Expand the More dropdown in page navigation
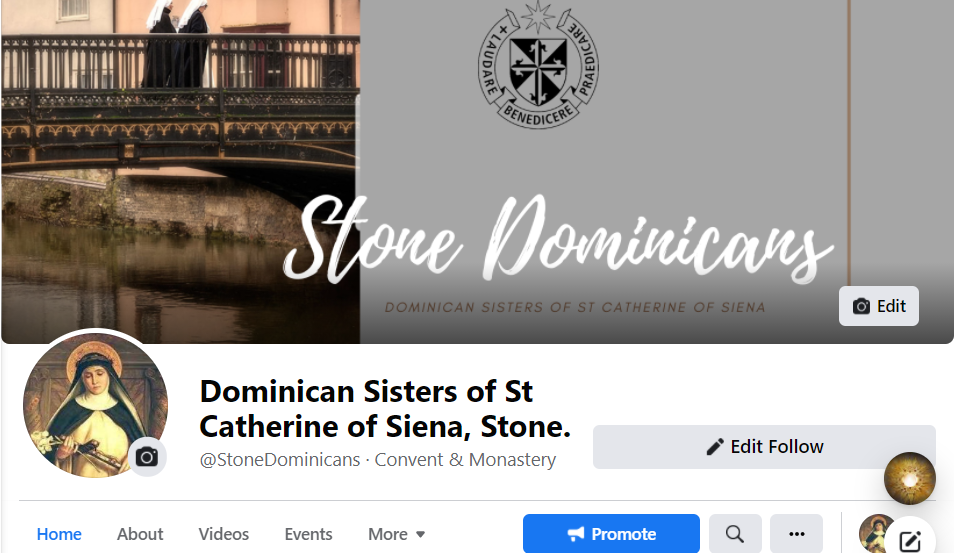Viewport: 954px width, 553px height. [396, 534]
